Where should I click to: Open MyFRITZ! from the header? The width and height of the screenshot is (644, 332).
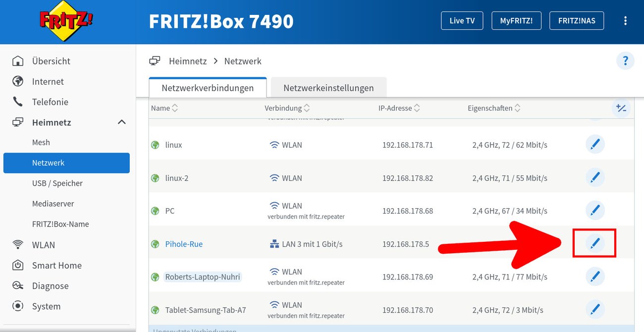click(516, 20)
